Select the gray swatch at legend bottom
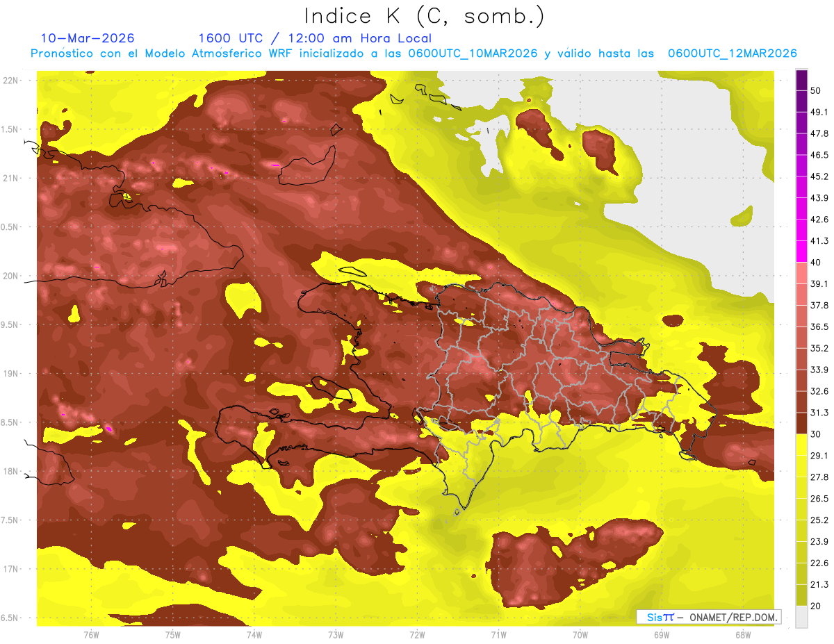The height and width of the screenshot is (644, 834). [801, 616]
